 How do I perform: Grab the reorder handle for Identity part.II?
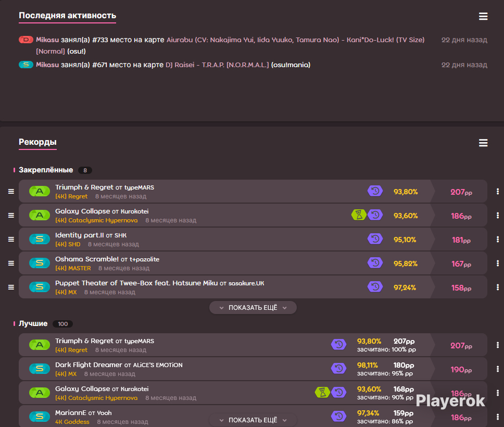11,239
